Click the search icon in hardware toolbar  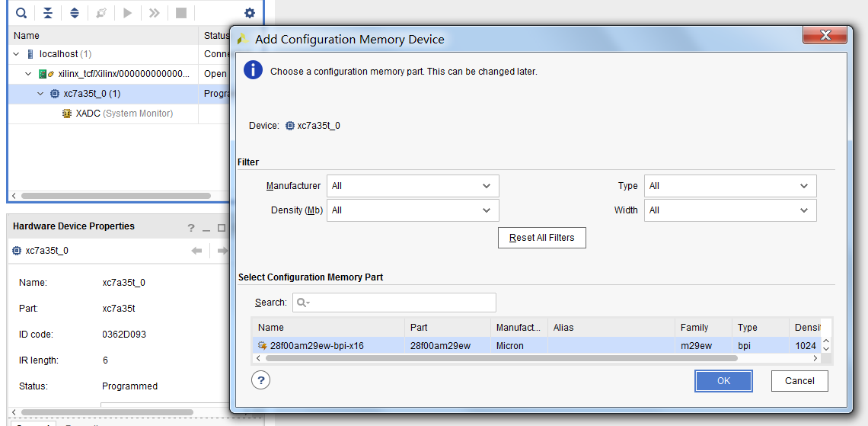point(21,13)
